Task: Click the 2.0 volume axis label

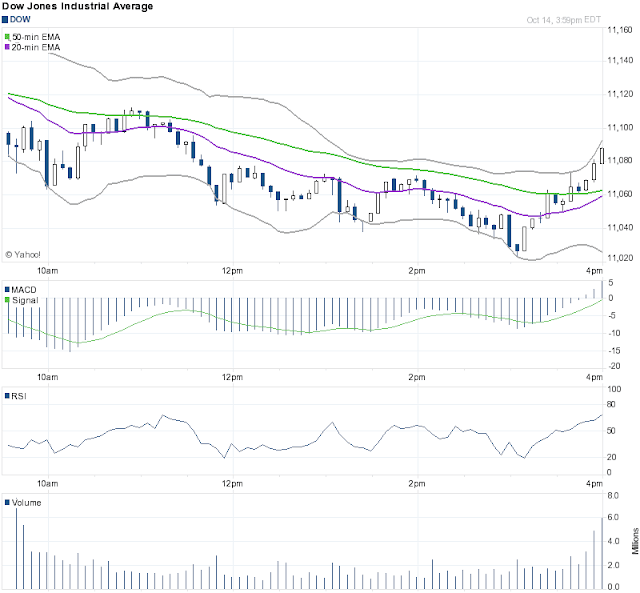Action: pyautogui.click(x=613, y=566)
